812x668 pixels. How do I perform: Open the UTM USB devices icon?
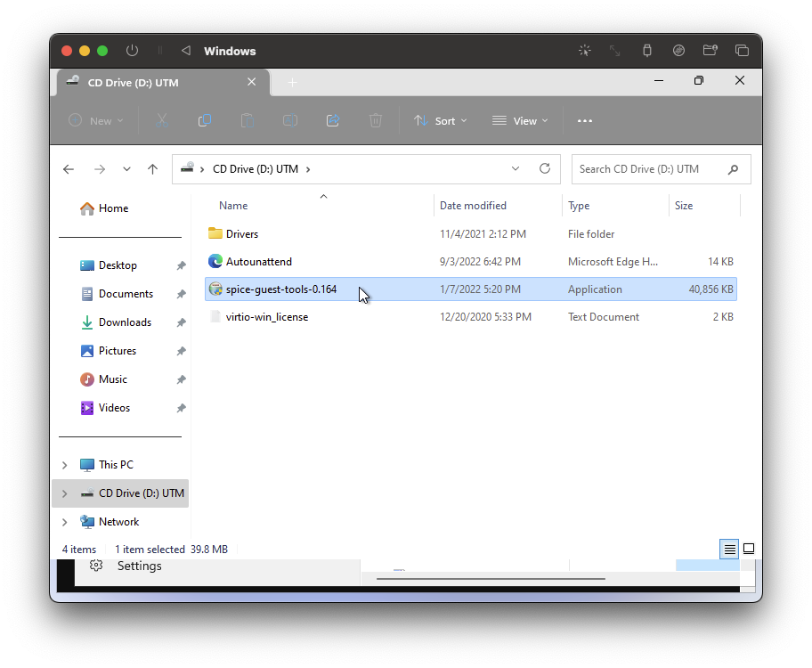(x=646, y=50)
